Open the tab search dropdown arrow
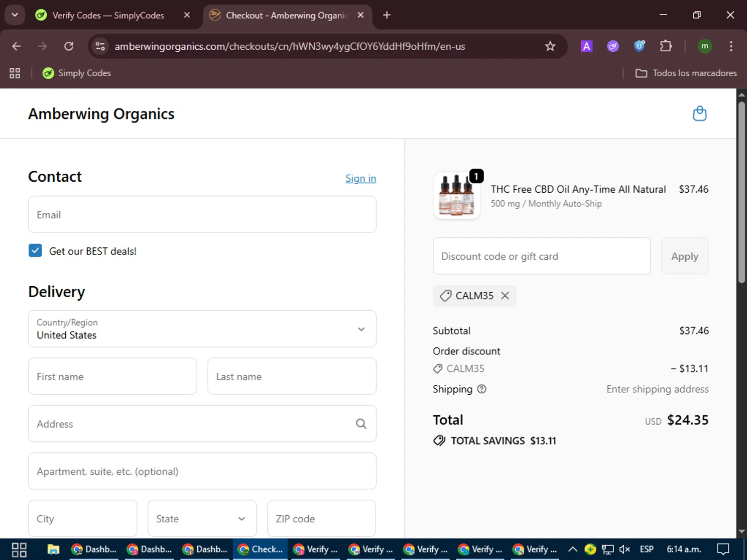The image size is (747, 560). click(x=14, y=15)
